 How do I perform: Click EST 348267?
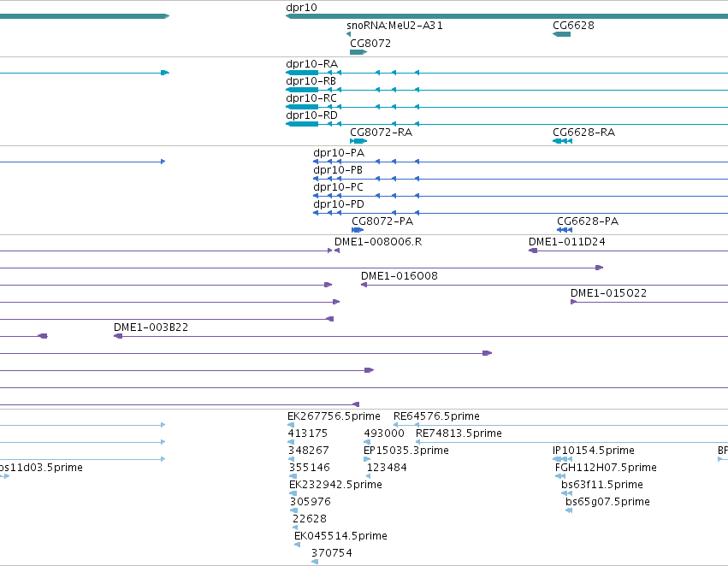[x=308, y=451]
